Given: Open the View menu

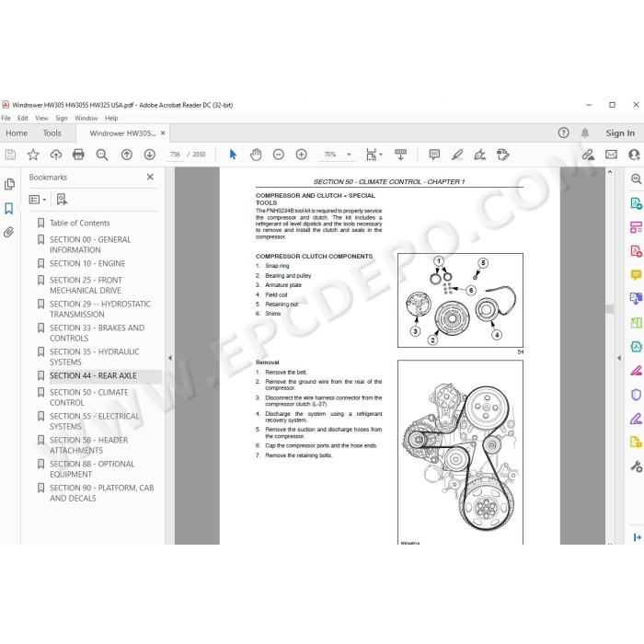Looking at the screenshot, I should point(41,119).
